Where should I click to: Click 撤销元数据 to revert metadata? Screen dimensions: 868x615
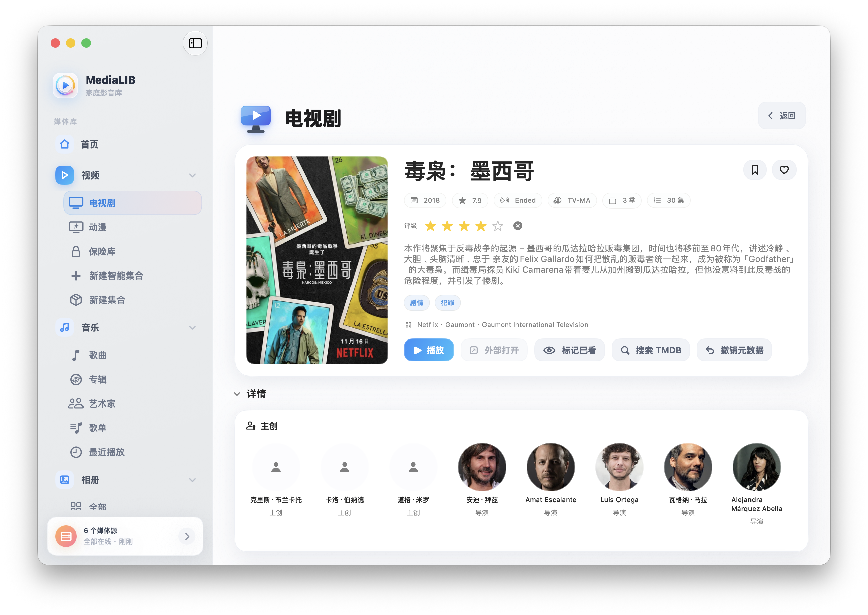tap(734, 350)
